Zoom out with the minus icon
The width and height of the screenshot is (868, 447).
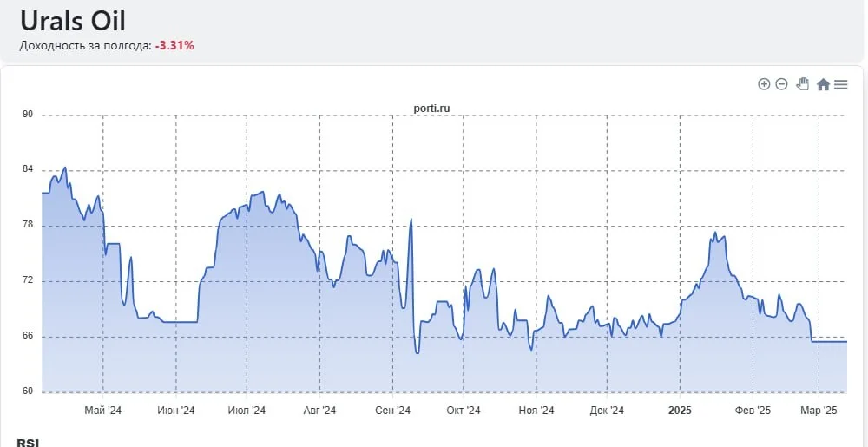tap(782, 84)
